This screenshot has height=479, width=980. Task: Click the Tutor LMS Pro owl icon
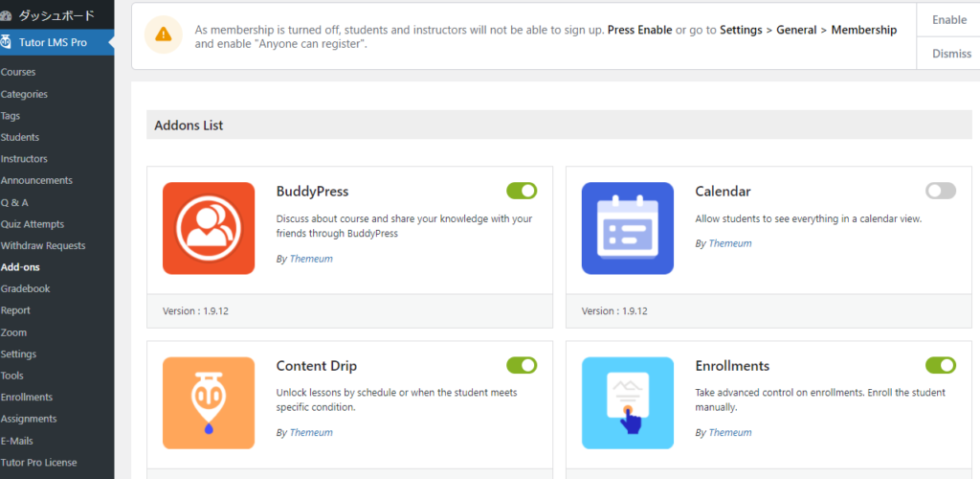click(x=7, y=42)
